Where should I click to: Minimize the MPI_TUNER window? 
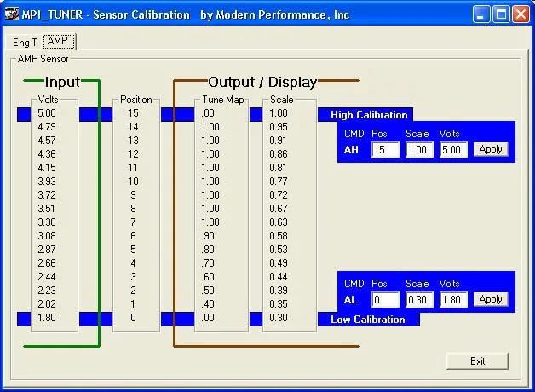click(481, 14)
